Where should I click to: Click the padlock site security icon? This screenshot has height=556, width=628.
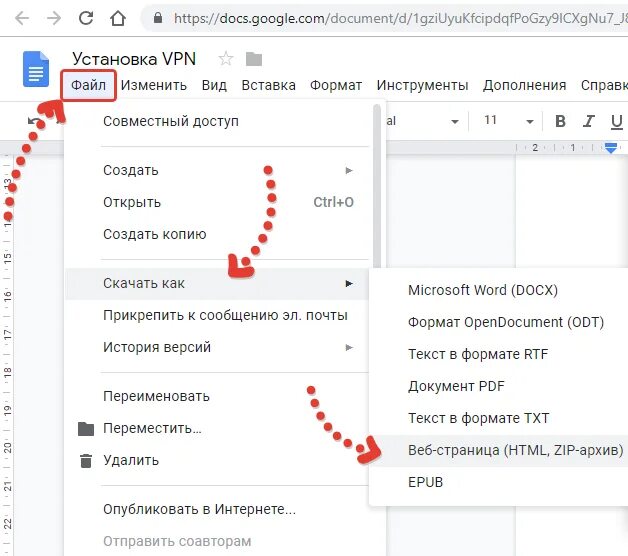point(158,18)
